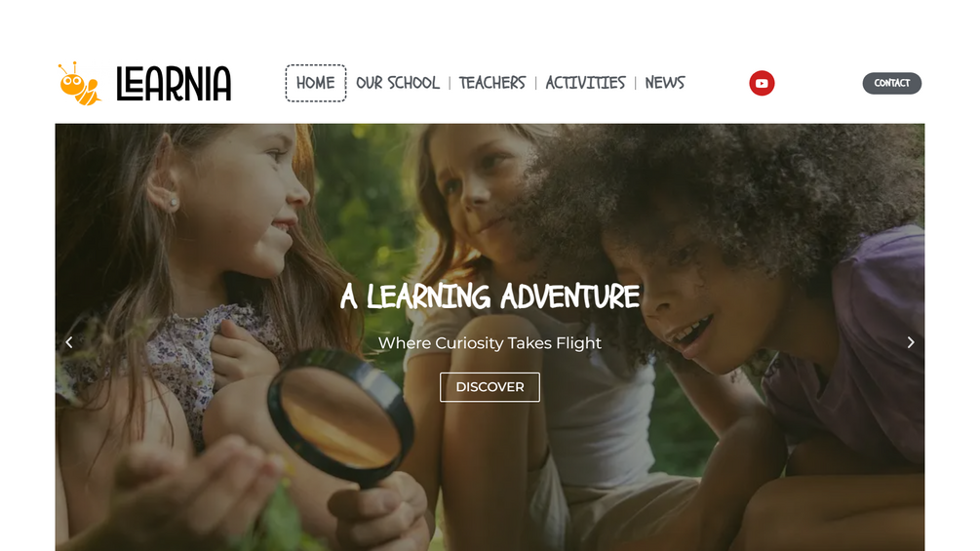Click the Where Curiosity Takes Flight subtitle

point(490,343)
